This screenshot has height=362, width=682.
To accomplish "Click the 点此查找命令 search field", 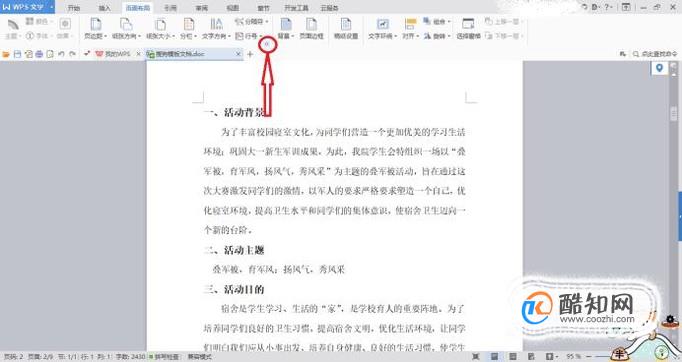I will [x=655, y=54].
